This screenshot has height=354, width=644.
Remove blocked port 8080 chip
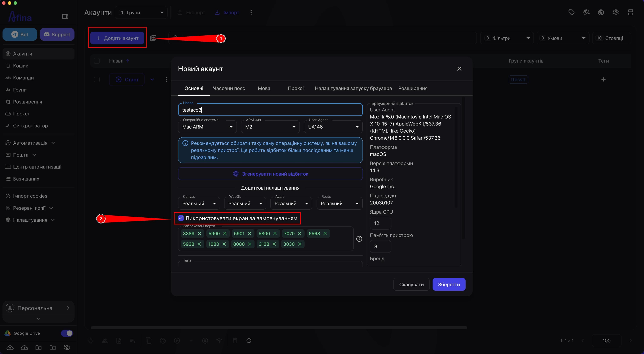point(250,244)
